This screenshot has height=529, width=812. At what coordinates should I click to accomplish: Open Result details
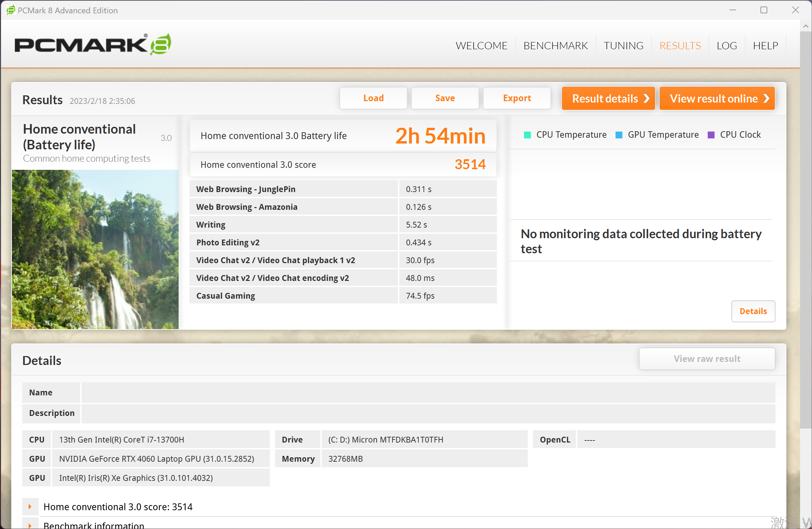point(608,98)
